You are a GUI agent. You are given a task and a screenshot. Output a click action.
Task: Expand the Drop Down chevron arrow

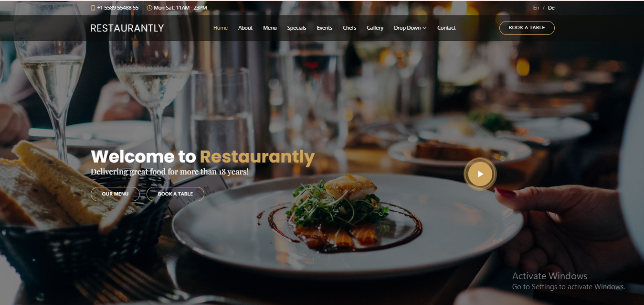[424, 28]
